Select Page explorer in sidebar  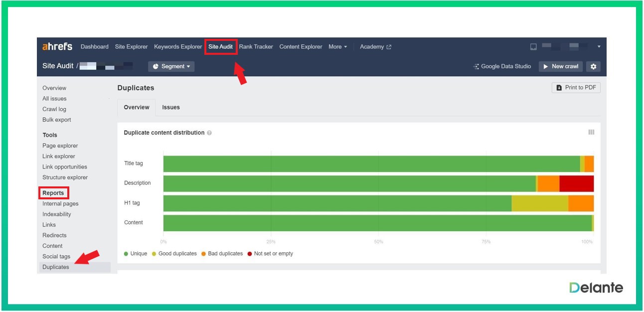pos(60,146)
